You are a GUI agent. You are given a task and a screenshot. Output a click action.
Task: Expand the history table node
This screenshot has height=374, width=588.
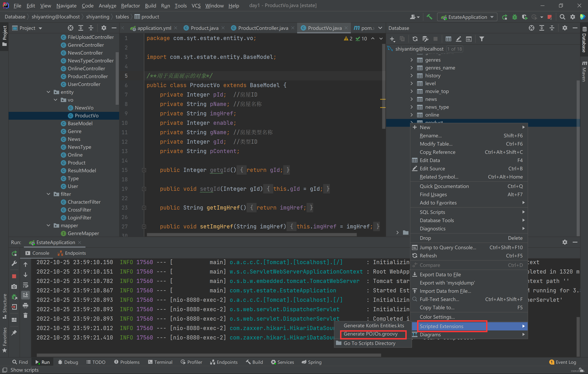coord(412,76)
